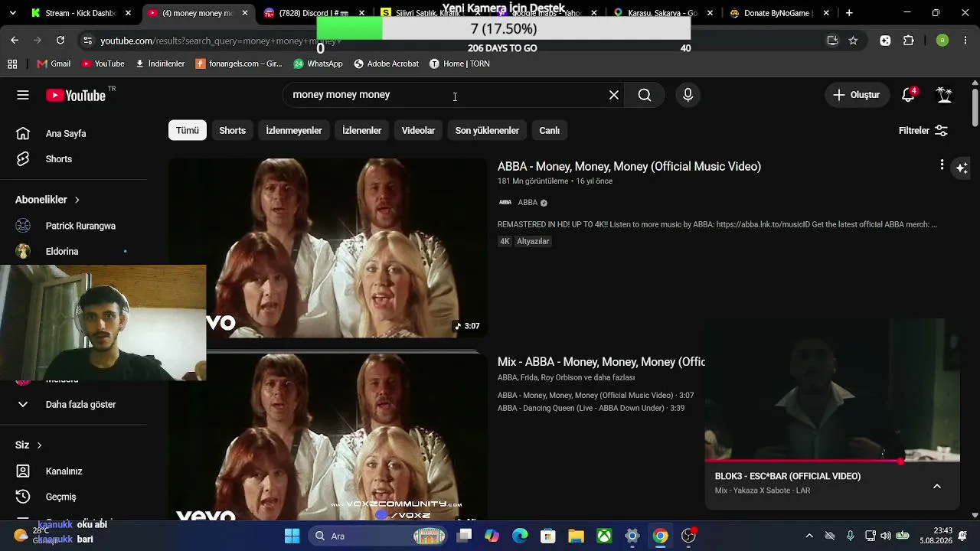980x551 pixels.
Task: Open YouTube notifications bell
Action: point(908,95)
